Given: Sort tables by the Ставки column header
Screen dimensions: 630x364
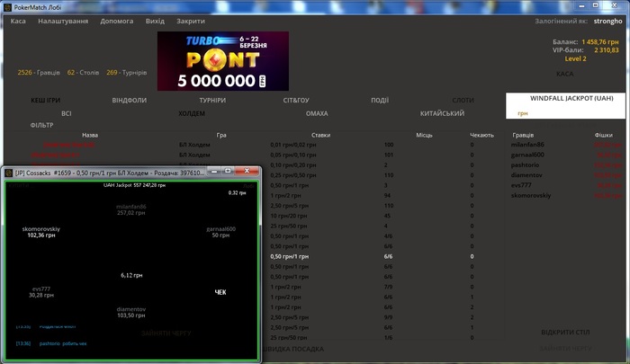Looking at the screenshot, I should [x=320, y=135].
